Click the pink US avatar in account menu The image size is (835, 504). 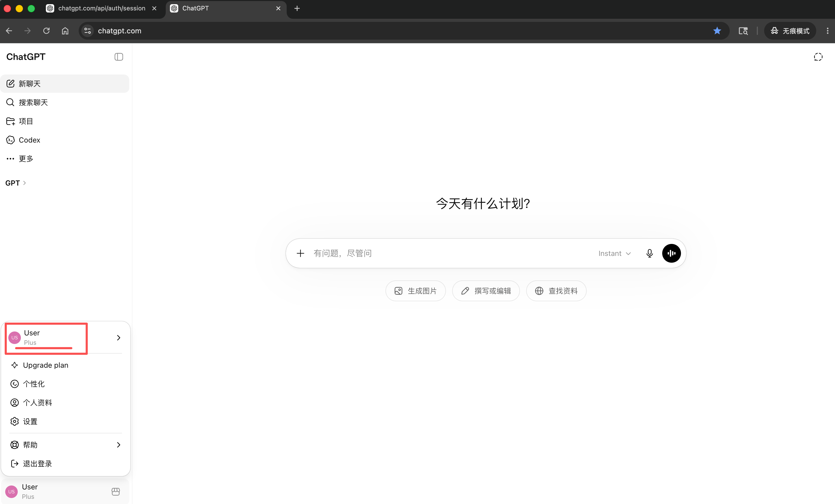[x=15, y=337]
